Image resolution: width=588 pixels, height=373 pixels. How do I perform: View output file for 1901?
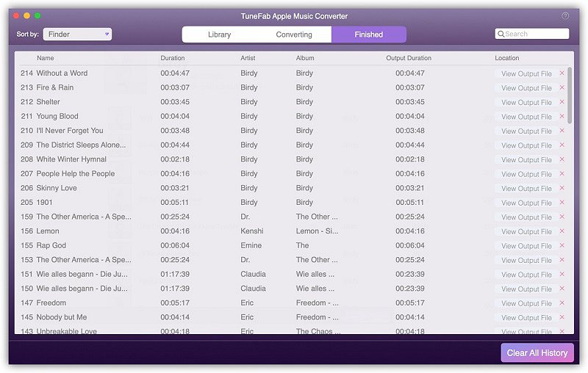(x=526, y=203)
